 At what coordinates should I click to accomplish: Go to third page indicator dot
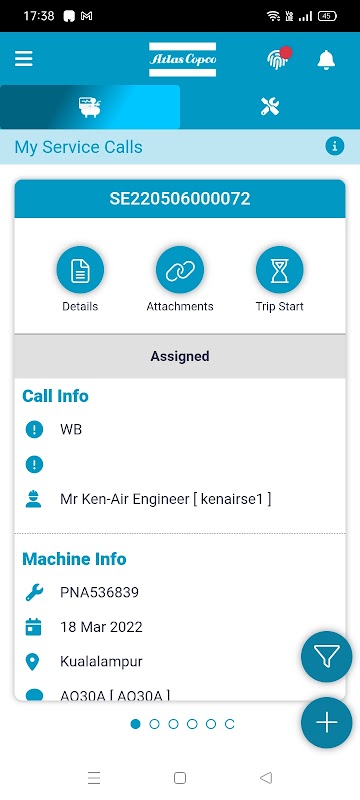pos(173,724)
